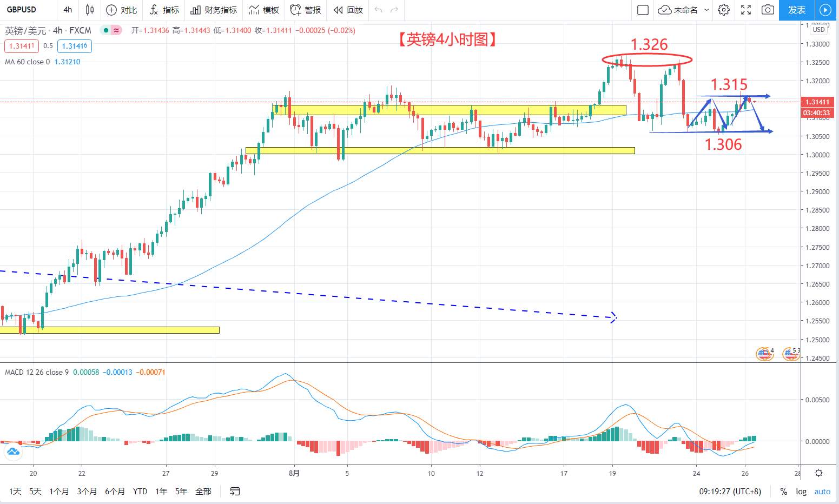Screen dimensions: 839x504
Task: Open timezone menu at 09:19:27 (UTC+8)
Action: coord(730,491)
